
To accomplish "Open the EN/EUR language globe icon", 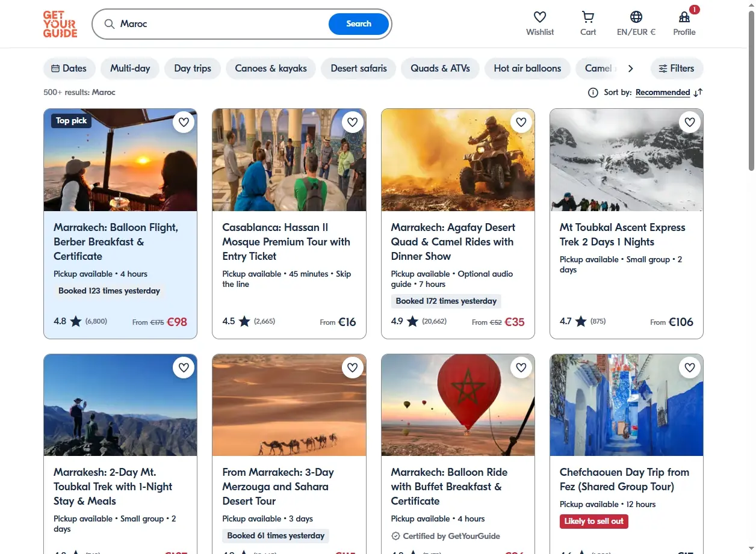I will [x=636, y=17].
